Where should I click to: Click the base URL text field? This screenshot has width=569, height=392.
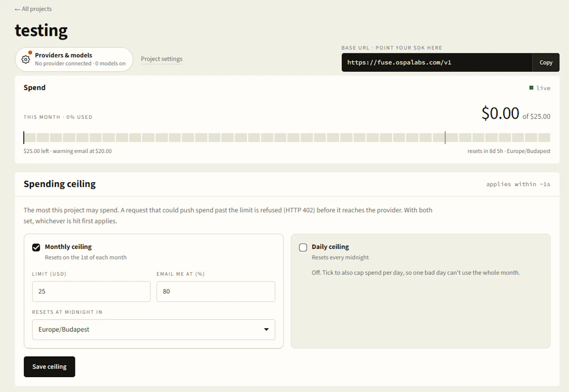pos(437,63)
